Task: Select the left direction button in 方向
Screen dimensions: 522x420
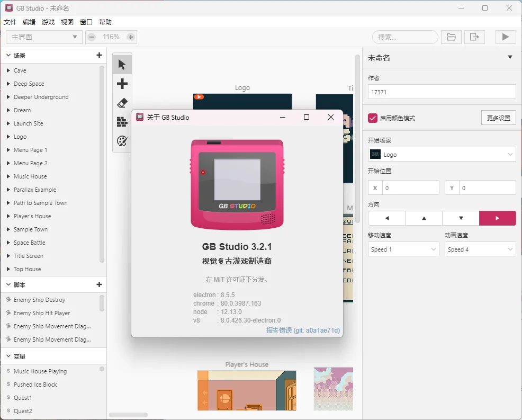Action: point(386,218)
